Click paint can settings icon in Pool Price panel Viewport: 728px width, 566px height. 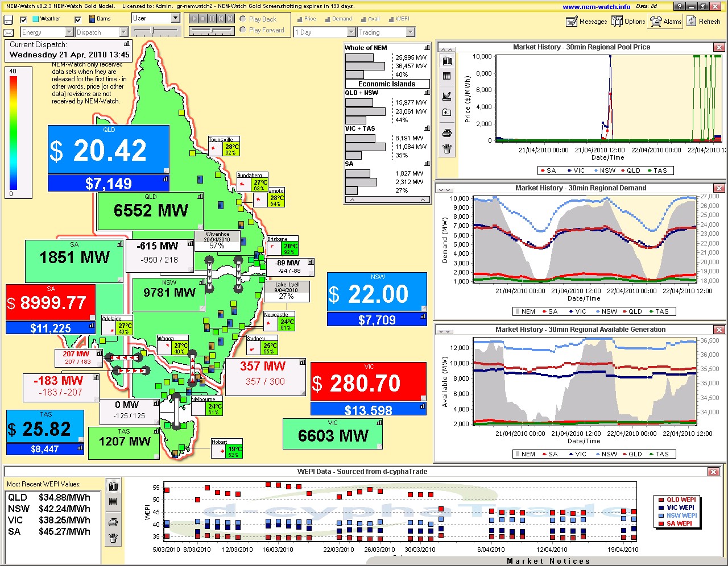click(447, 149)
